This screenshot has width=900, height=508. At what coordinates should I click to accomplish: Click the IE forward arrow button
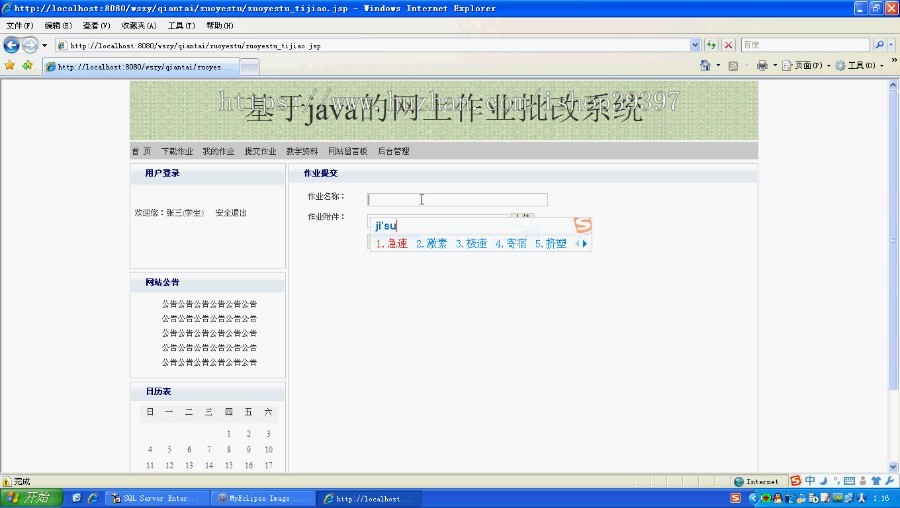30,45
